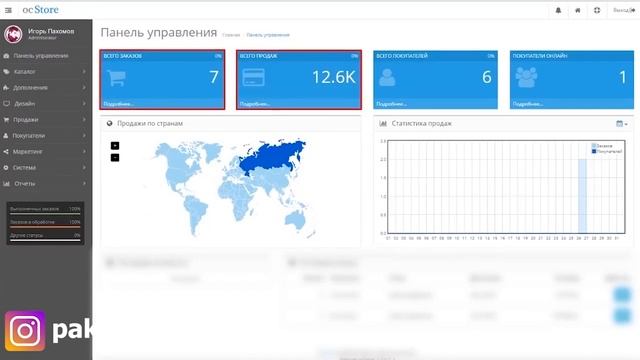The height and width of the screenshot is (360, 640).
Task: Open the storefront home icon in header
Action: click(578, 10)
